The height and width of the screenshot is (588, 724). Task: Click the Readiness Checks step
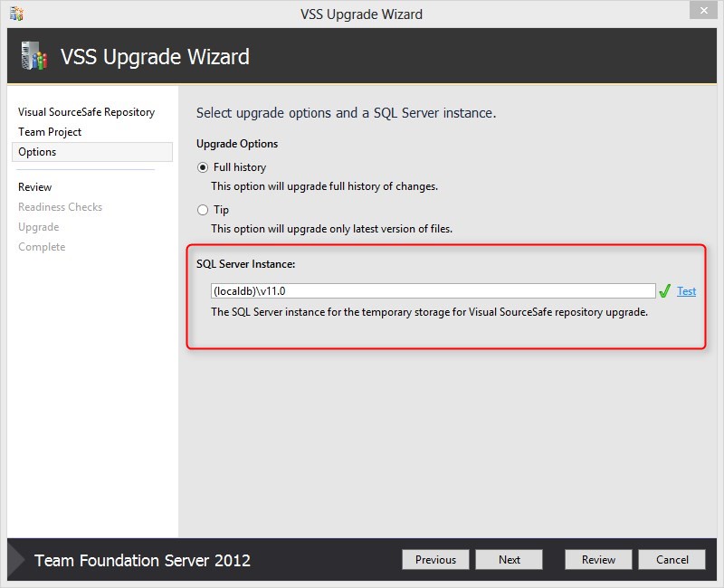pos(60,207)
